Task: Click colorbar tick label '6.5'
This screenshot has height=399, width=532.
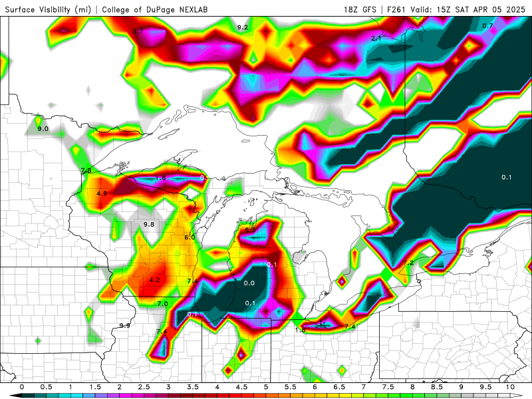Action: coord(339,387)
